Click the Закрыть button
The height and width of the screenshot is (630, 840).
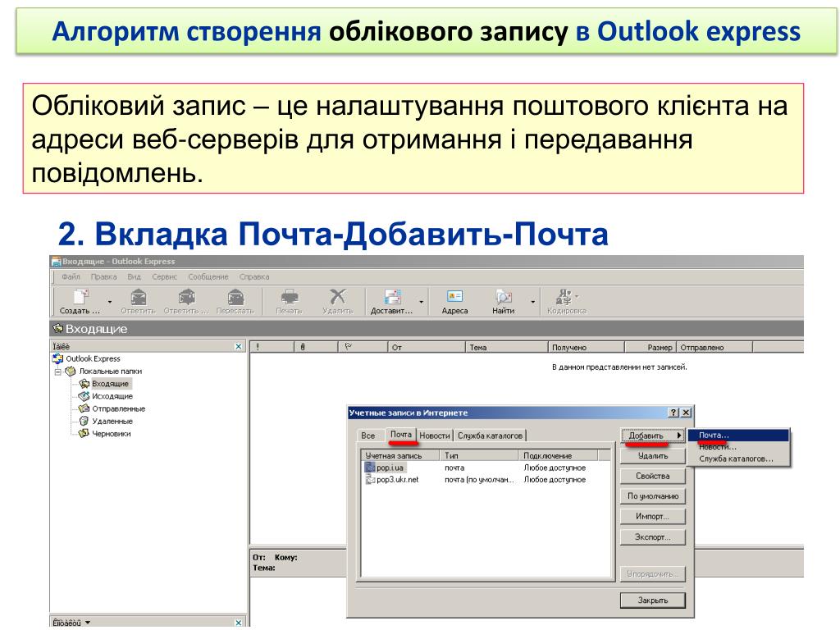[652, 600]
